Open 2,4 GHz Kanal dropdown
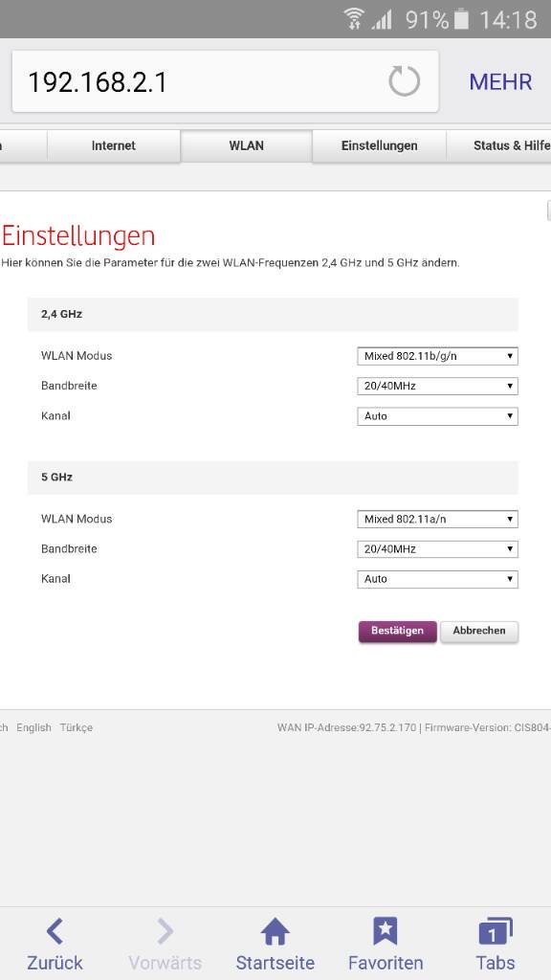Viewport: 551px width, 980px height. pos(437,416)
